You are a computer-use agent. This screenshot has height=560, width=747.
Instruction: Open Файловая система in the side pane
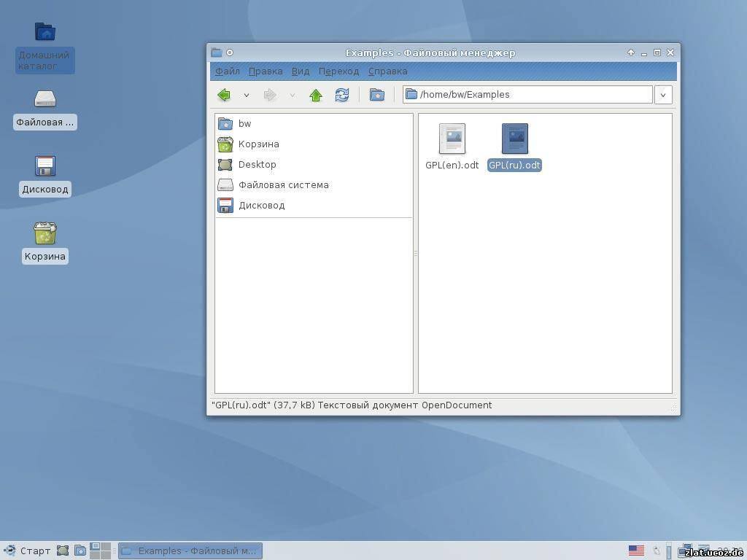(314, 185)
